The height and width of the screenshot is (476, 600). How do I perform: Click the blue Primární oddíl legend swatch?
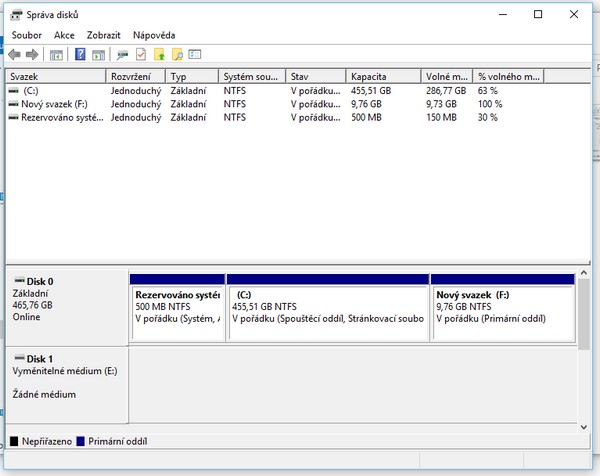pyautogui.click(x=80, y=441)
